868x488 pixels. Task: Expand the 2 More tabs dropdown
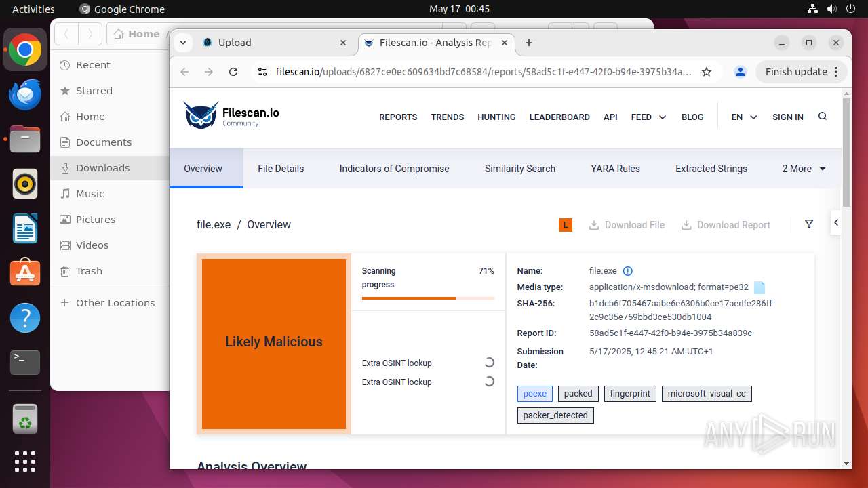pyautogui.click(x=804, y=169)
